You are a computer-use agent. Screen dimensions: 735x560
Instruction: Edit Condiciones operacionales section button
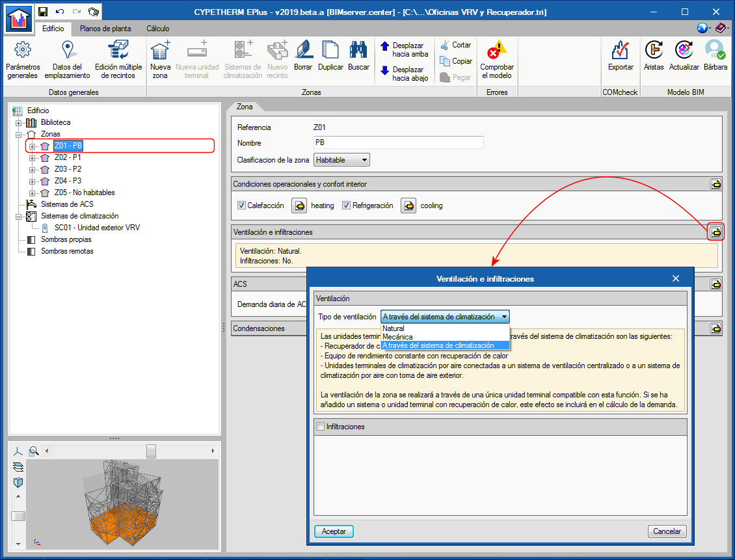715,184
